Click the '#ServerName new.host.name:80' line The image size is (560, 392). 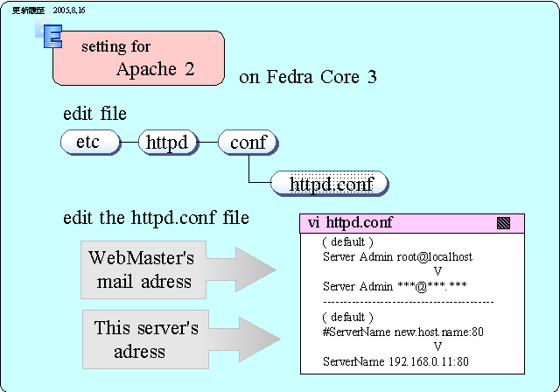click(x=402, y=332)
